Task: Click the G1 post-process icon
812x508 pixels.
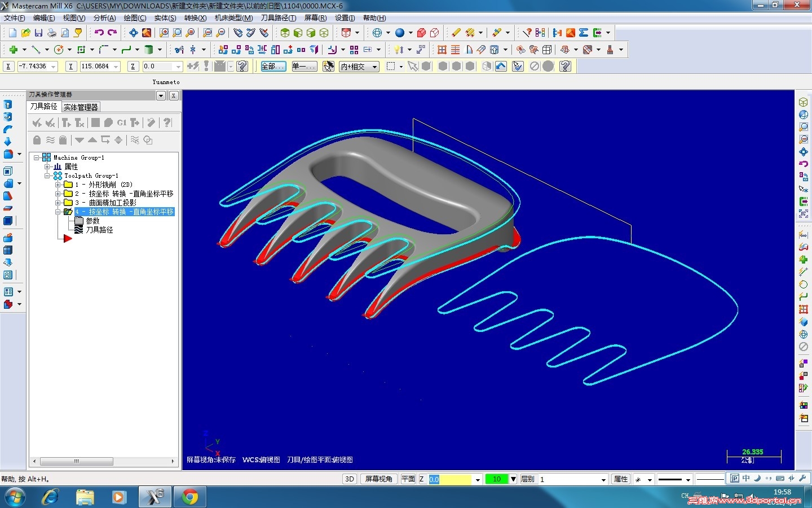Action: [121, 122]
